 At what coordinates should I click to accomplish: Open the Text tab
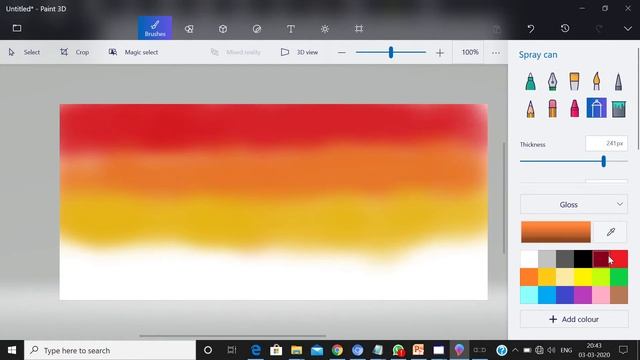coord(291,29)
